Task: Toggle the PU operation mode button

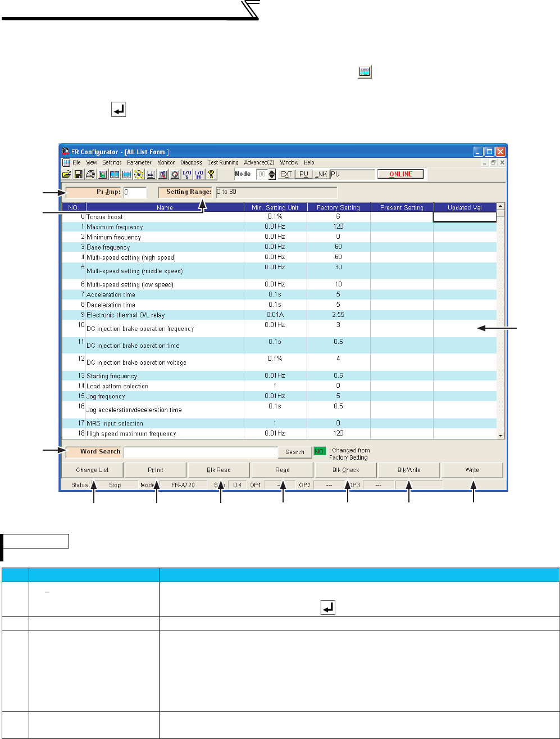Action: [303, 174]
